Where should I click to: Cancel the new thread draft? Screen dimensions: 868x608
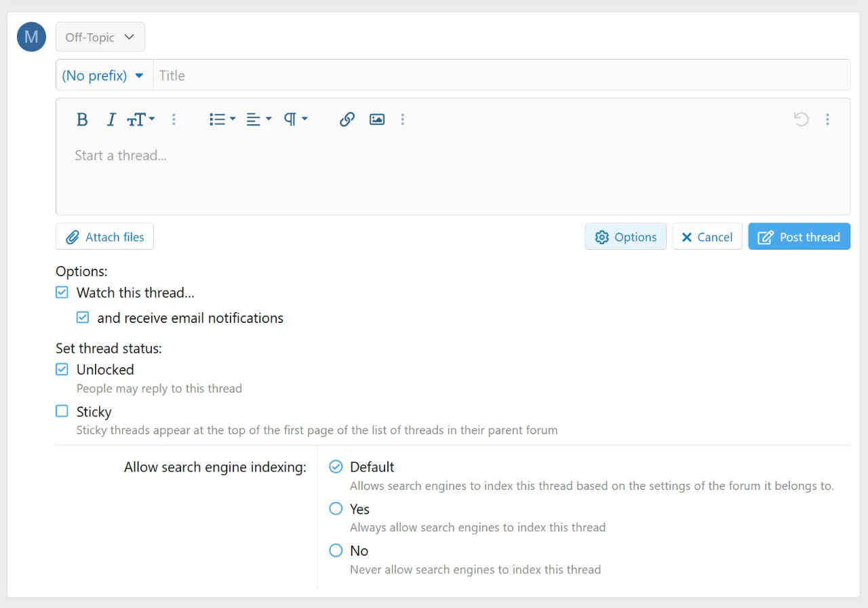[x=707, y=237]
